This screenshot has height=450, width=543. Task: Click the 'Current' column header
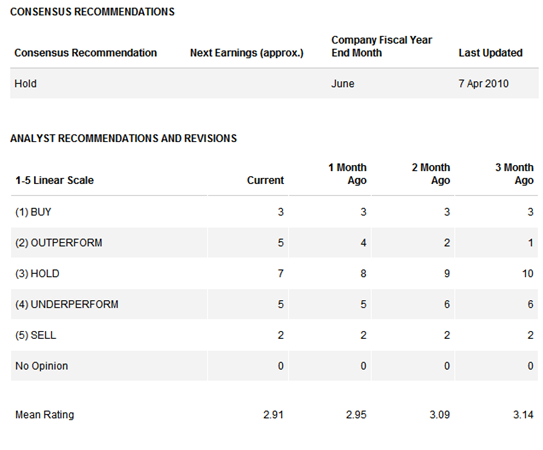pyautogui.click(x=265, y=180)
